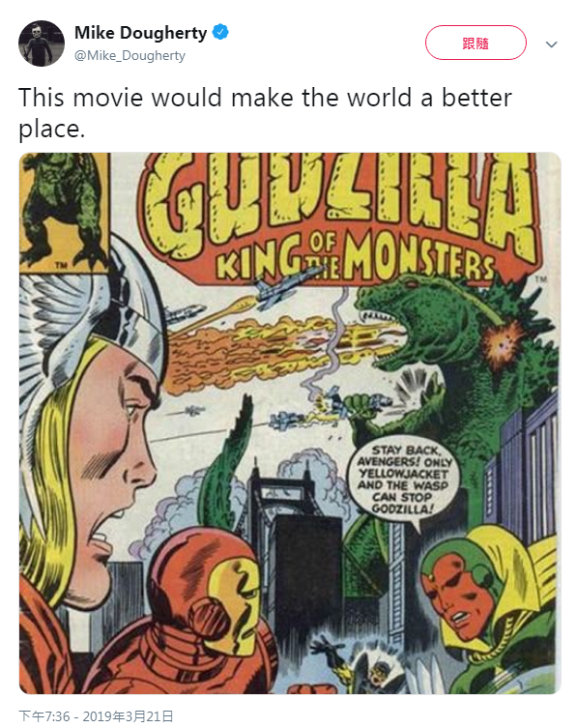Click the Stay Back Avengers speech bubble

tap(403, 480)
